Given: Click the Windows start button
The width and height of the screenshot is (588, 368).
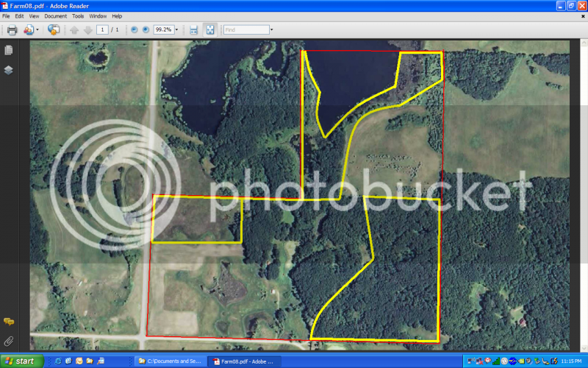Looking at the screenshot, I should tap(22, 361).
